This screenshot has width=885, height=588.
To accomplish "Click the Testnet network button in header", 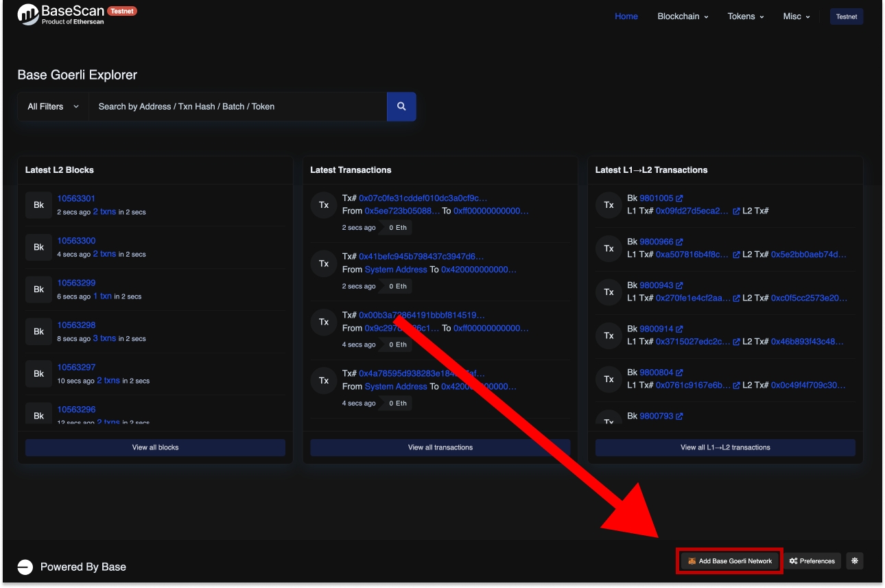I will click(846, 16).
